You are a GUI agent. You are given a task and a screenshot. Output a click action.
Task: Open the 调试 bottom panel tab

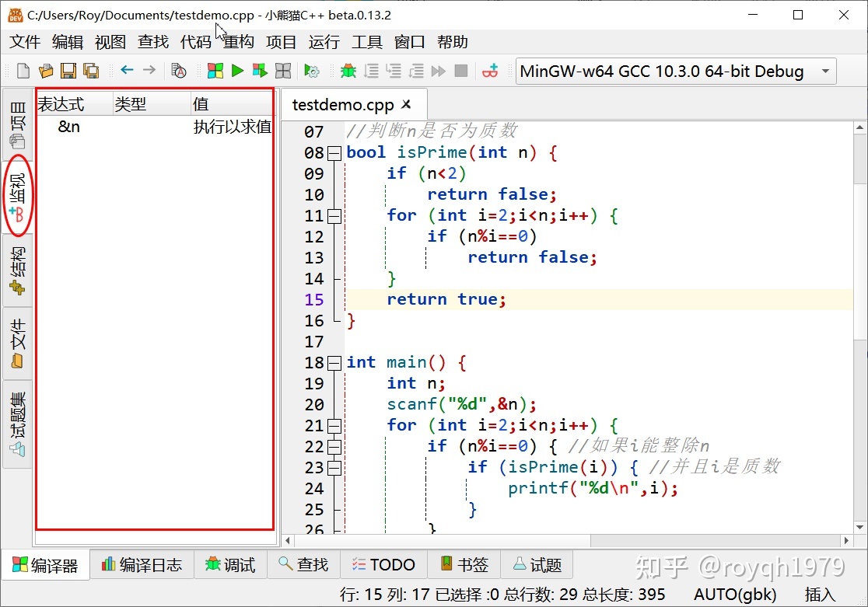[230, 565]
